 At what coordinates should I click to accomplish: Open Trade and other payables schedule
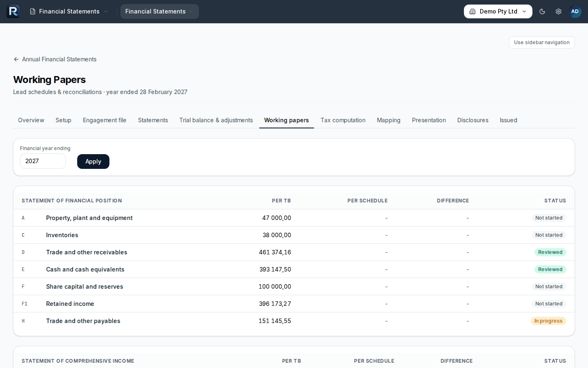click(83, 321)
